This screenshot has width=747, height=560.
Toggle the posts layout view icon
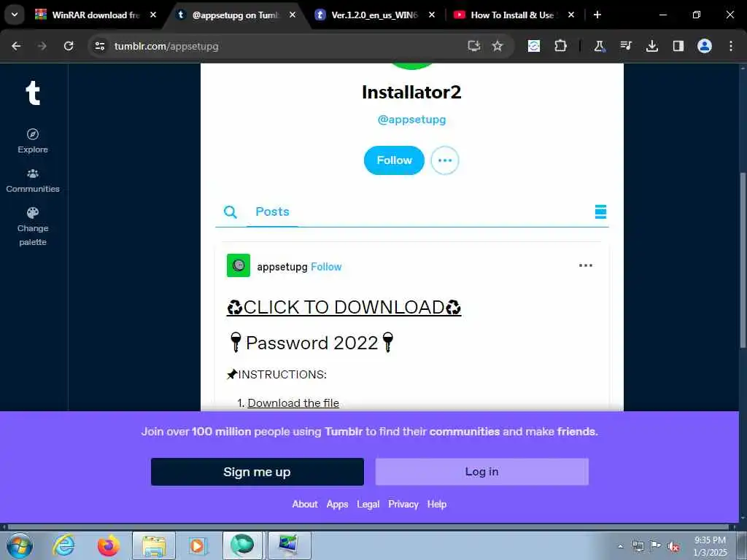(x=600, y=211)
